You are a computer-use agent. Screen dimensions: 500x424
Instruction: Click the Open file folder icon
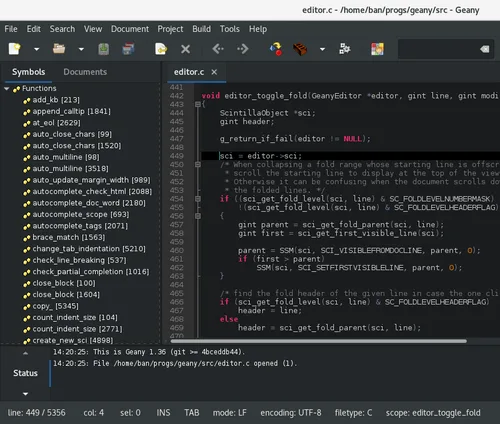59,49
